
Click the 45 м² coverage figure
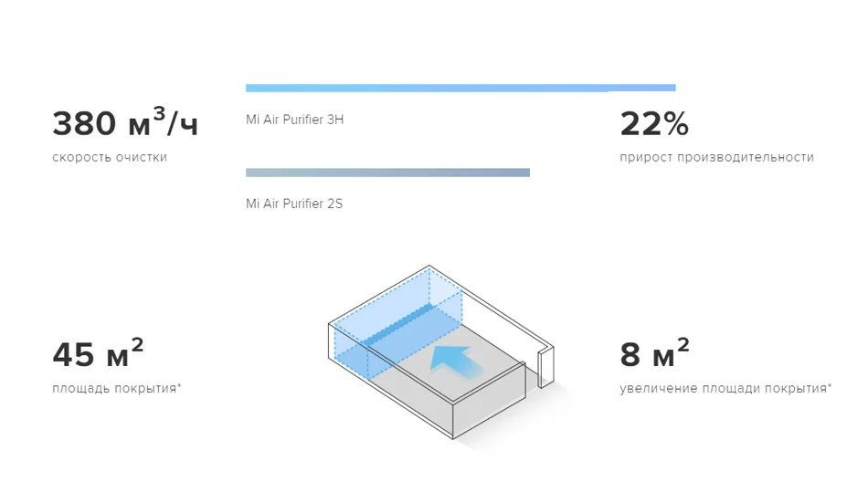coord(98,353)
